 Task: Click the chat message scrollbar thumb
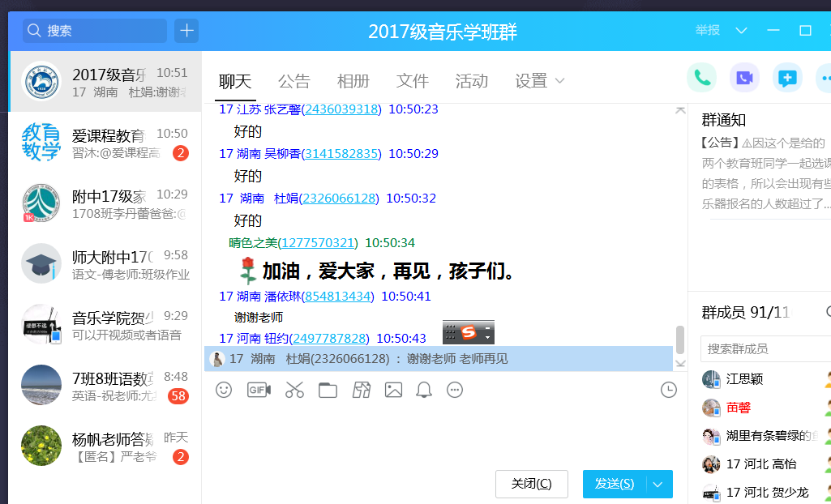pos(680,339)
